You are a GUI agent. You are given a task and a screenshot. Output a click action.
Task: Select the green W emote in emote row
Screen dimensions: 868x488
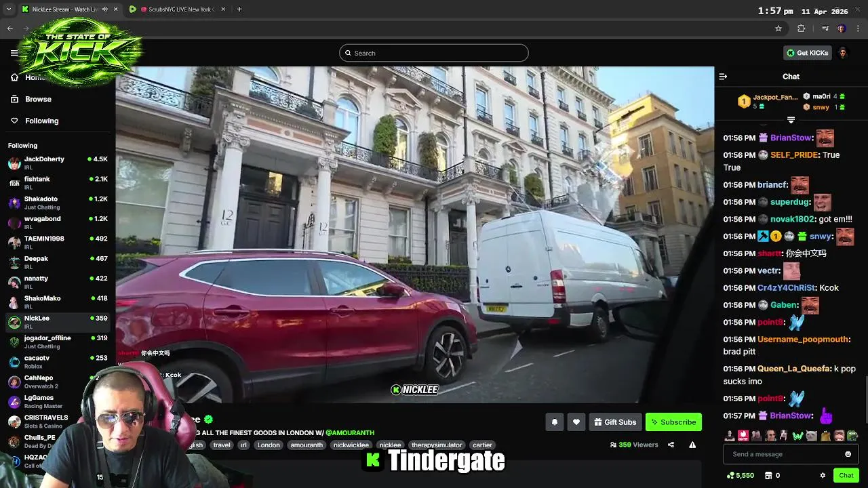tap(797, 435)
